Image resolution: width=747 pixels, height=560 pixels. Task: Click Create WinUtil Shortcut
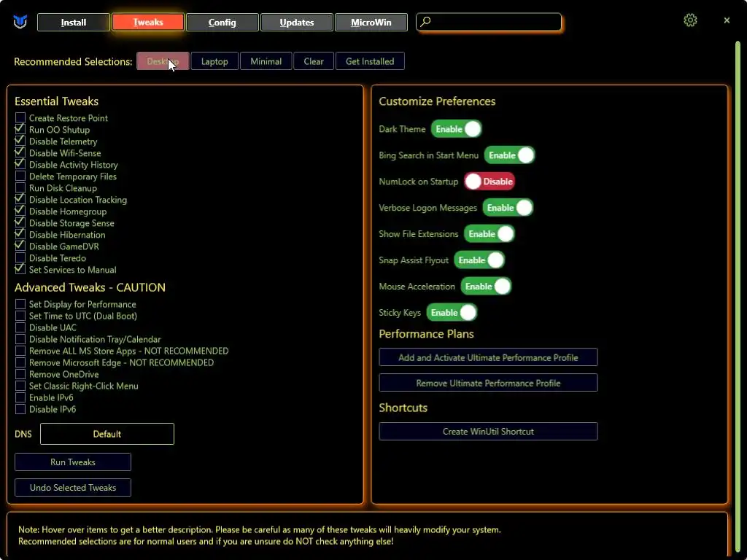tap(488, 432)
